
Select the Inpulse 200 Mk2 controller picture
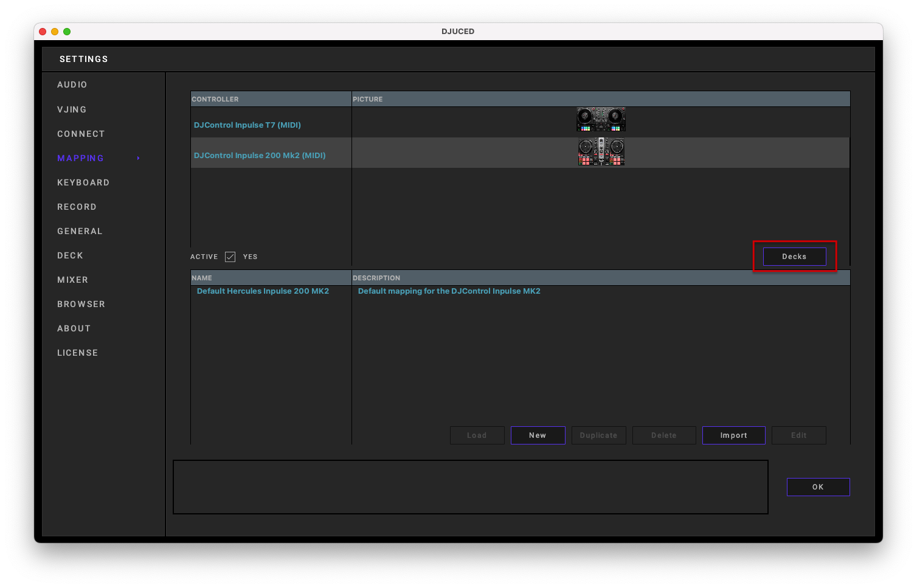coord(601,152)
